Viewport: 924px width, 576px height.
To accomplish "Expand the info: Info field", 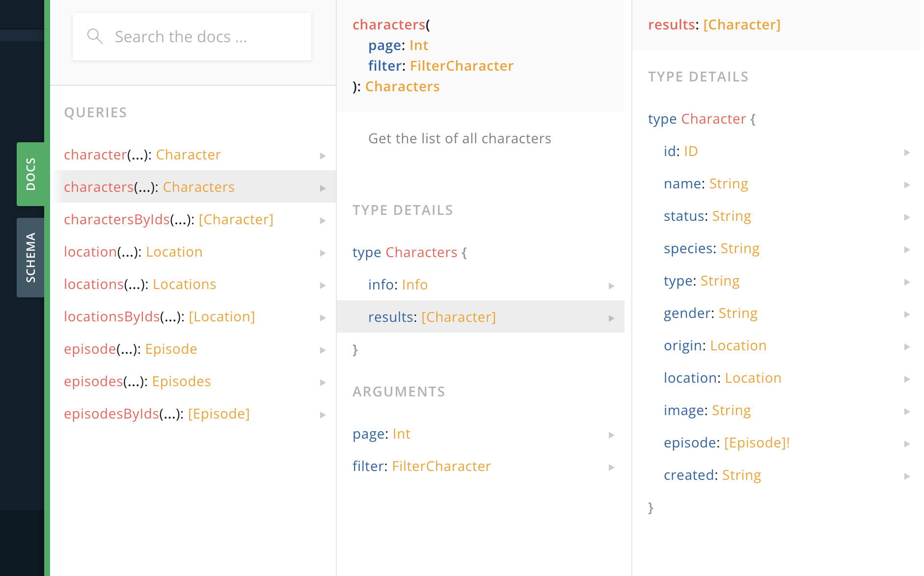I will 611,285.
